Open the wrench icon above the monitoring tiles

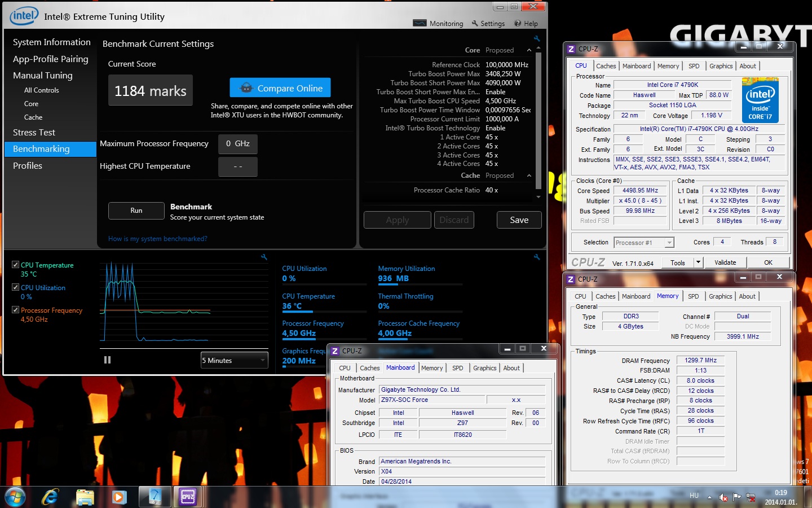[x=537, y=257]
